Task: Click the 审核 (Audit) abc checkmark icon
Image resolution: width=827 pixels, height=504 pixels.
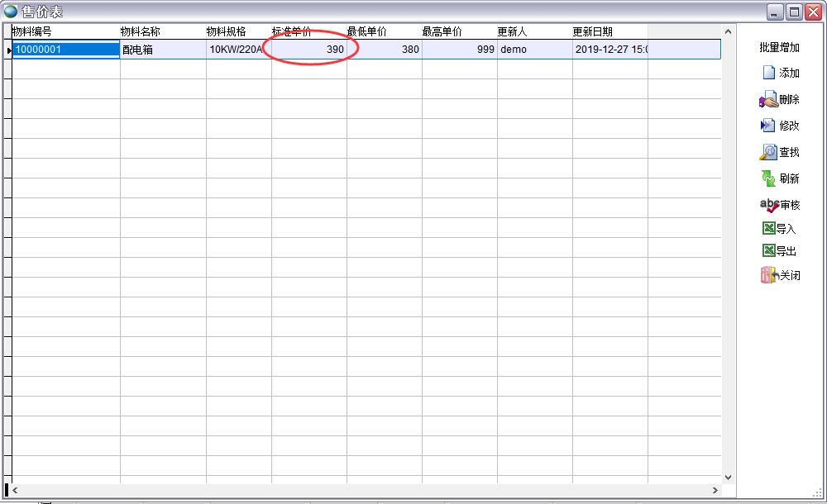Action: pos(768,205)
